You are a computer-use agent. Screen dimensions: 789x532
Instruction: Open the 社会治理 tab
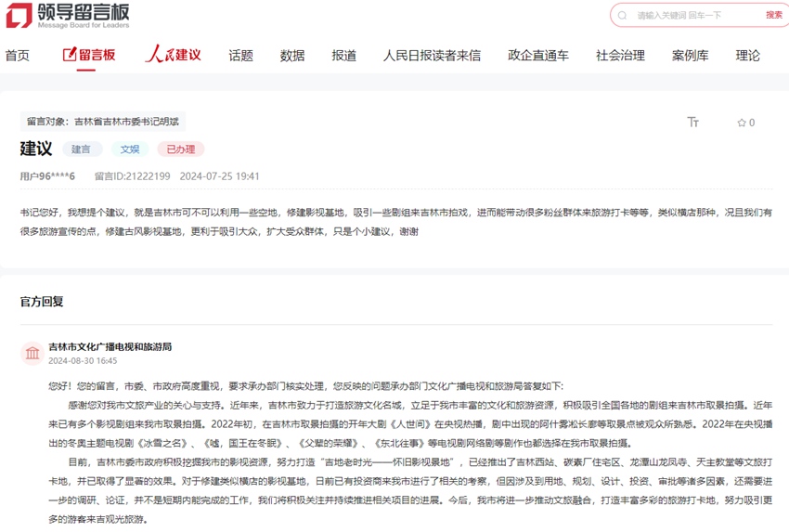point(620,55)
